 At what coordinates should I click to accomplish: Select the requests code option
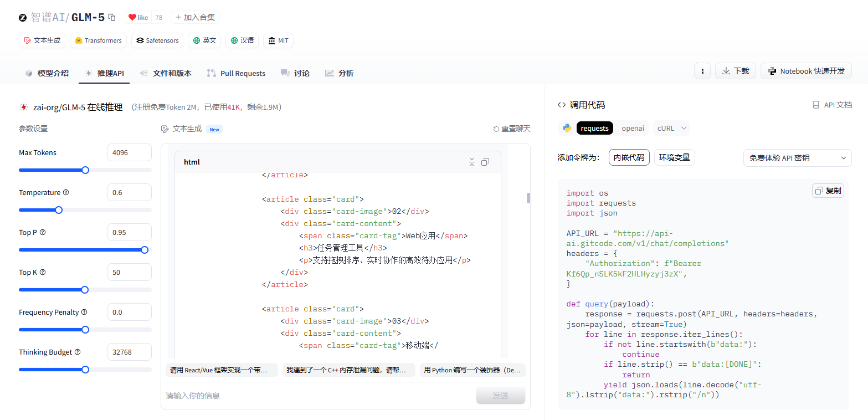click(x=595, y=128)
